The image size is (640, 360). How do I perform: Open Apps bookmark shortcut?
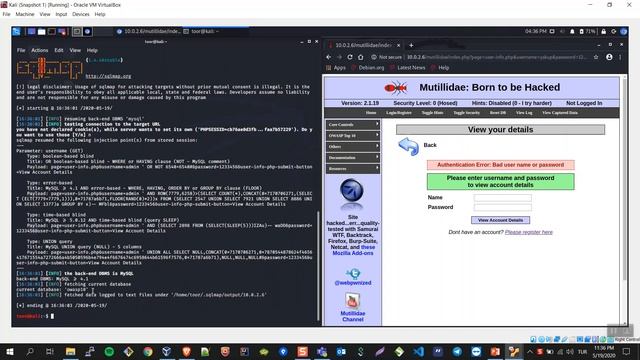pyautogui.click(x=336, y=68)
